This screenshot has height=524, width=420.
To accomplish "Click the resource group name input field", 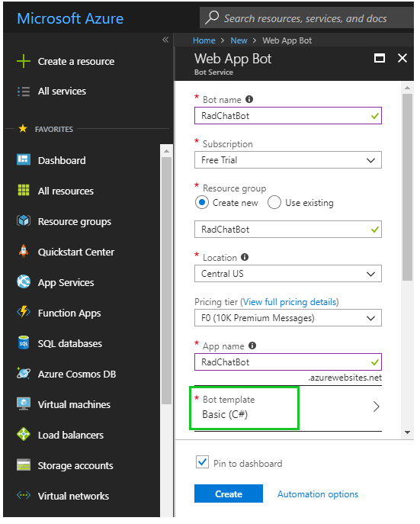I will 288,230.
